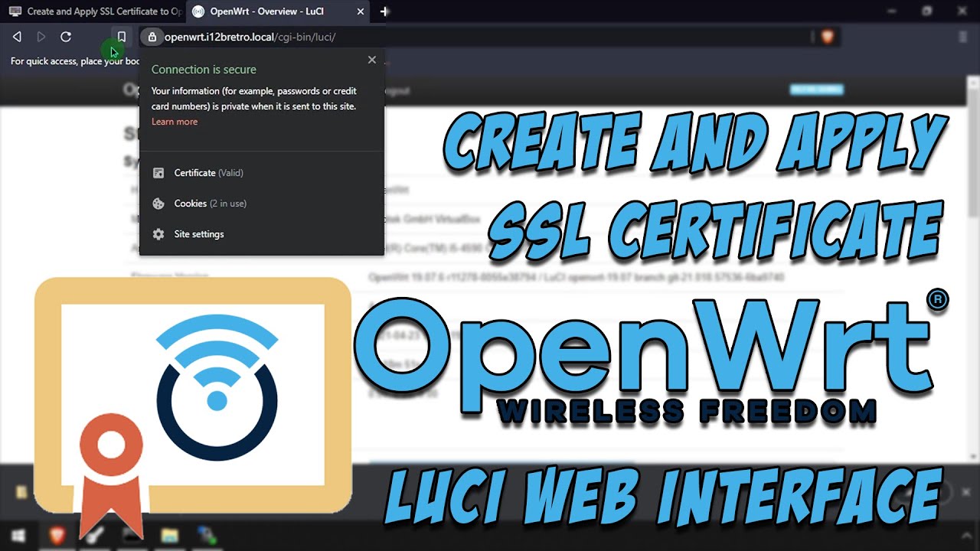Click the cookie icon beside Cookies
Viewport: 980px width, 551px height.
[158, 204]
